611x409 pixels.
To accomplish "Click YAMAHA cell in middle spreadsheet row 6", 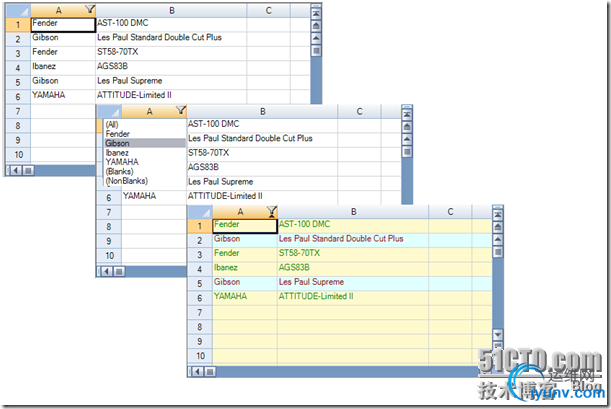I will 154,197.
